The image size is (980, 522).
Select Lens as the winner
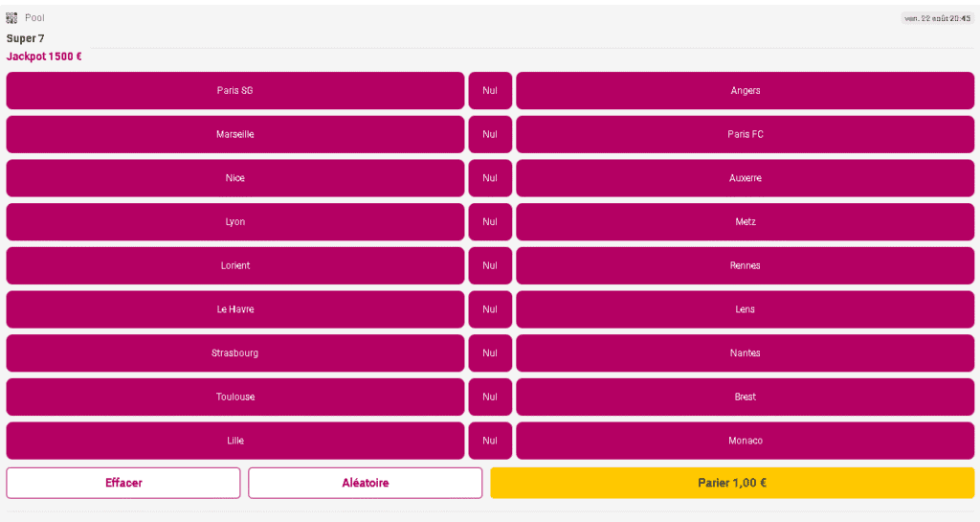click(745, 309)
